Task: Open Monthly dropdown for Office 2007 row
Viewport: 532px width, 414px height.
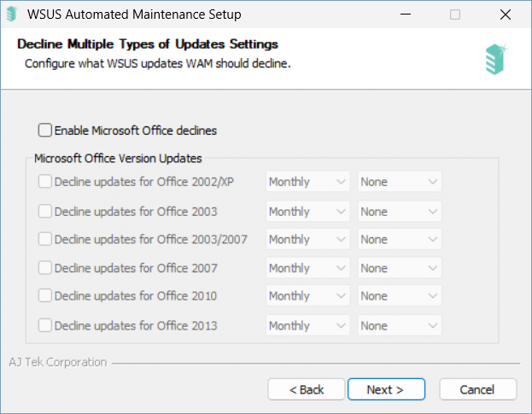Action: [x=307, y=268]
